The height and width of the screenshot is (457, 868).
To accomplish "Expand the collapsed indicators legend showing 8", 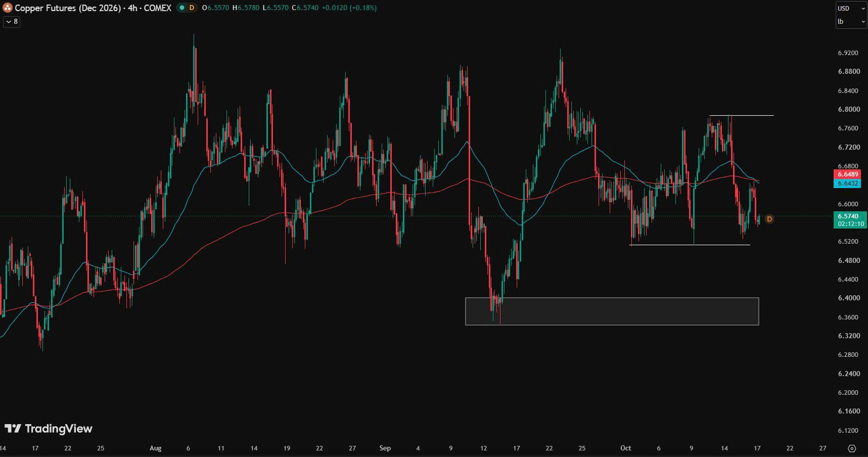I will tap(12, 21).
